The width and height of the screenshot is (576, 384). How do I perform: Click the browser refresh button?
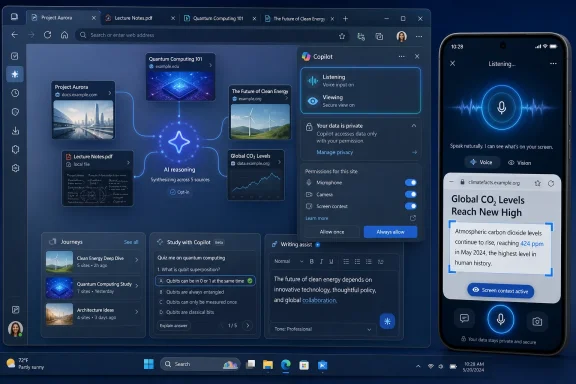(47, 35)
